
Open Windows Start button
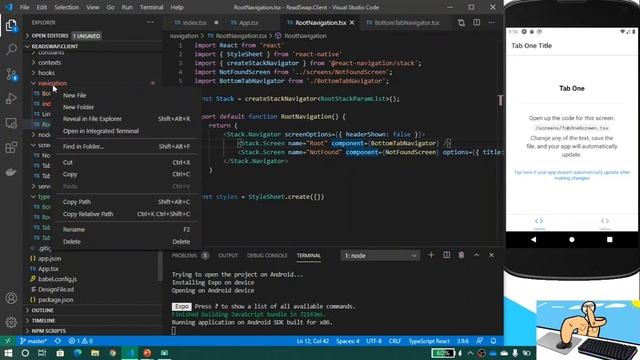pyautogui.click(x=8, y=353)
